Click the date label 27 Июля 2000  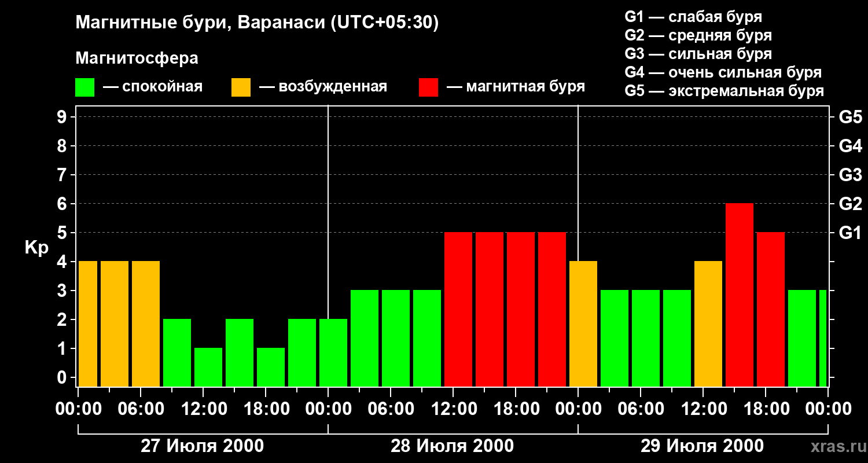203,446
